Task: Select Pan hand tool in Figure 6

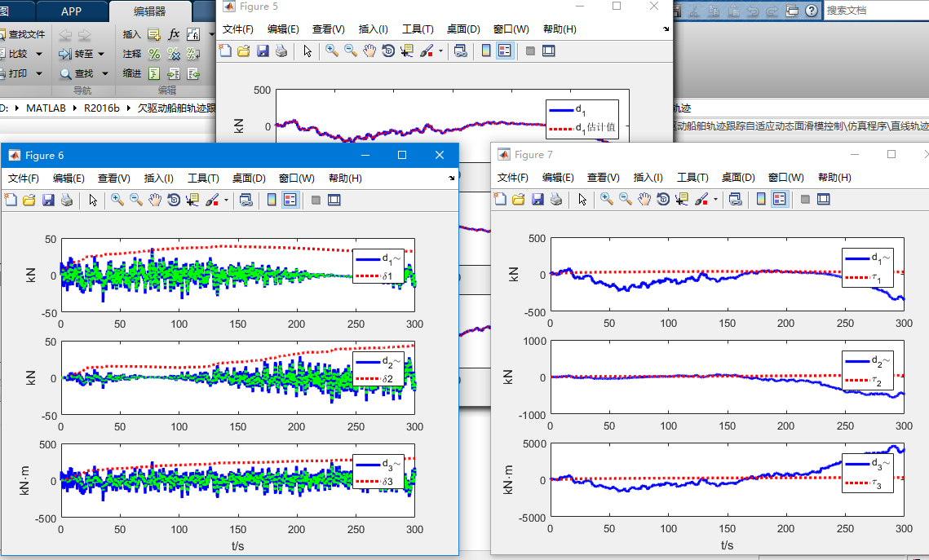Action: [155, 200]
